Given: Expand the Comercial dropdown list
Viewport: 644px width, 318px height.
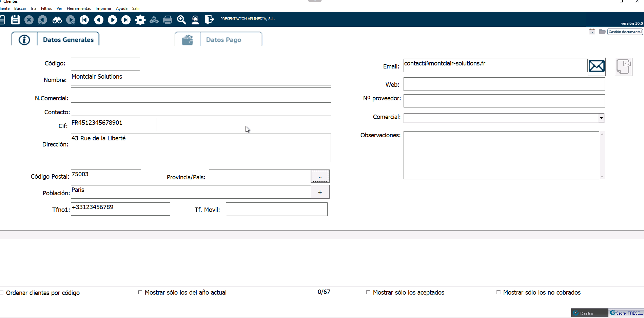Looking at the screenshot, I should [x=601, y=118].
